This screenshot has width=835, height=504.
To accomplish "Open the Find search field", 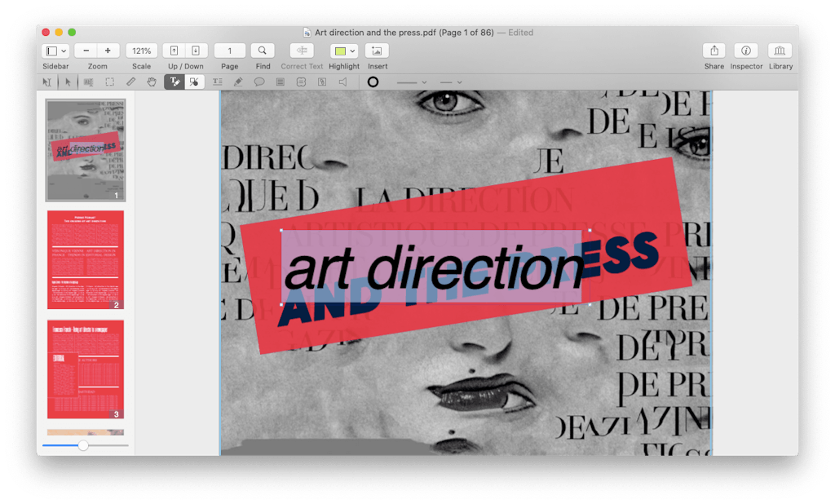I will [263, 50].
